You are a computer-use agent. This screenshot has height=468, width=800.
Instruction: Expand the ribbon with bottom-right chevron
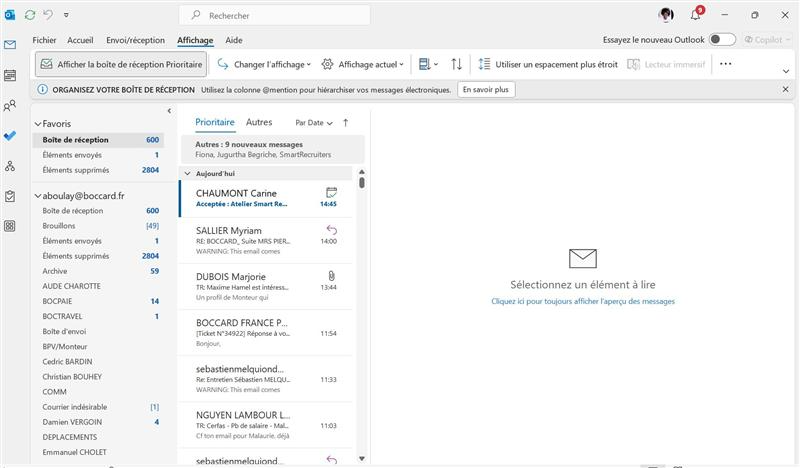click(786, 71)
